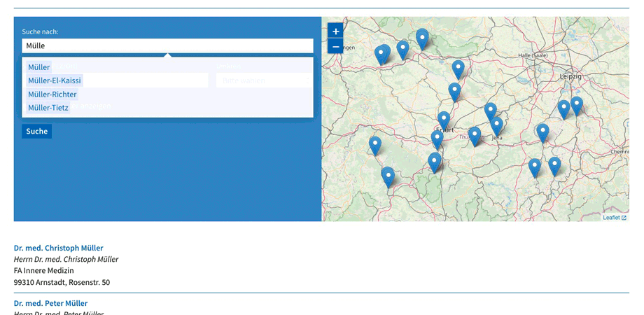644x315 pixels.
Task: Select the northernmost map marker
Action: pos(422,39)
